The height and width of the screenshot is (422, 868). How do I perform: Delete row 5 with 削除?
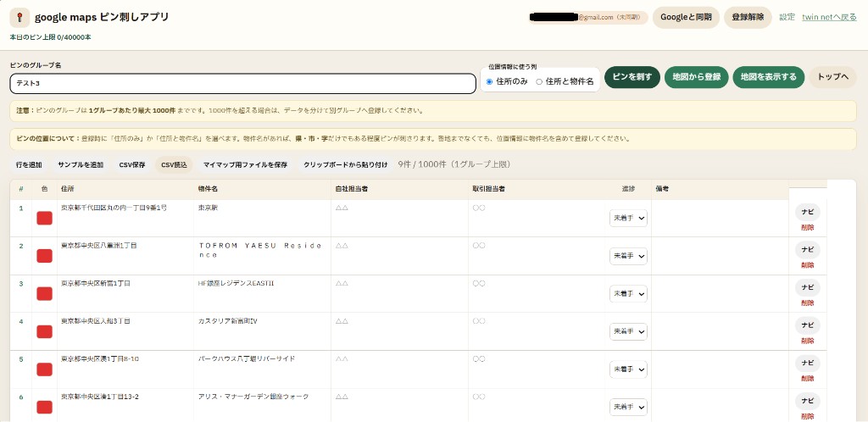pyautogui.click(x=807, y=378)
